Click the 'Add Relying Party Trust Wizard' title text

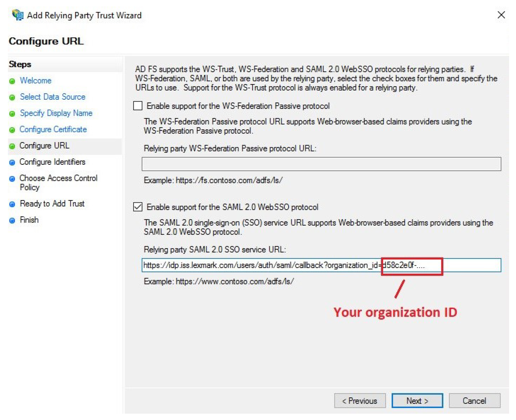pyautogui.click(x=84, y=15)
